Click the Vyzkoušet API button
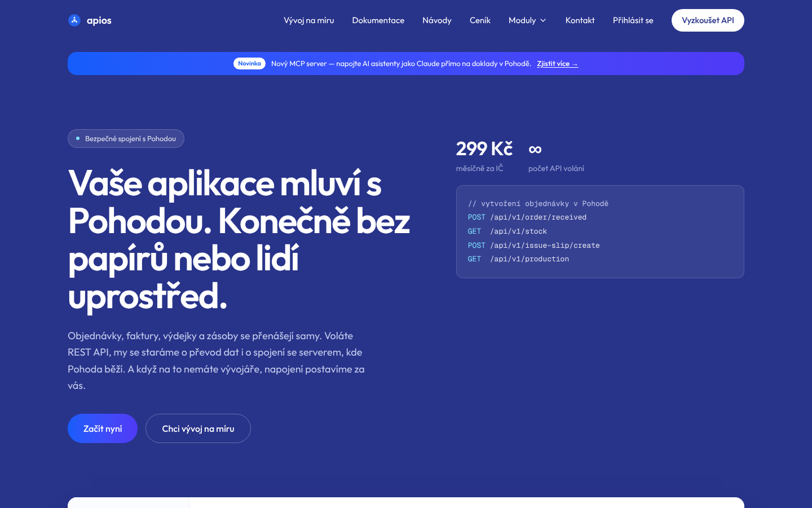The width and height of the screenshot is (812, 508). [x=708, y=20]
